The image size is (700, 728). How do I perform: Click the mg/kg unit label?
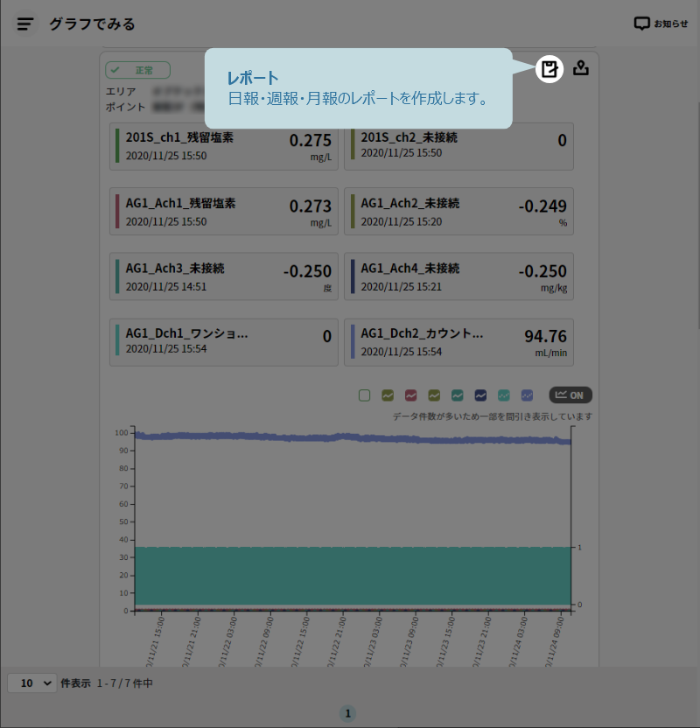554,288
